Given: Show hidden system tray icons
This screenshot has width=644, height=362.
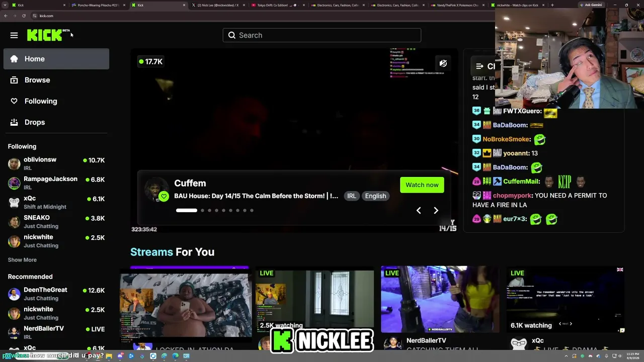Looking at the screenshot, I should click(x=567, y=356).
